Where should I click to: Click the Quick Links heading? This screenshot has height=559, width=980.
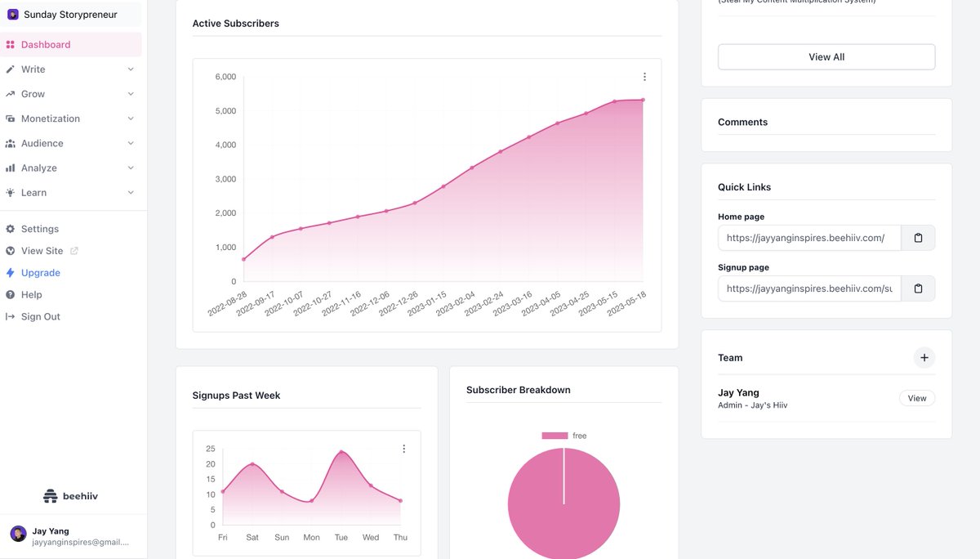pyautogui.click(x=744, y=187)
